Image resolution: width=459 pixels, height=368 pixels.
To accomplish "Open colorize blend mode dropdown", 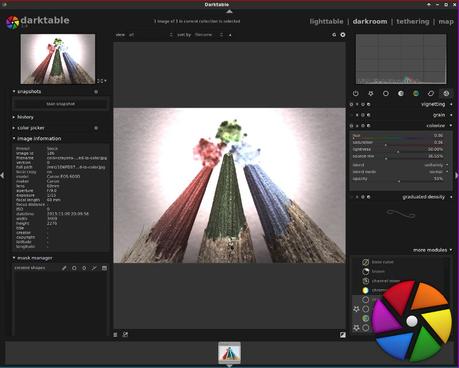I will click(400, 172).
